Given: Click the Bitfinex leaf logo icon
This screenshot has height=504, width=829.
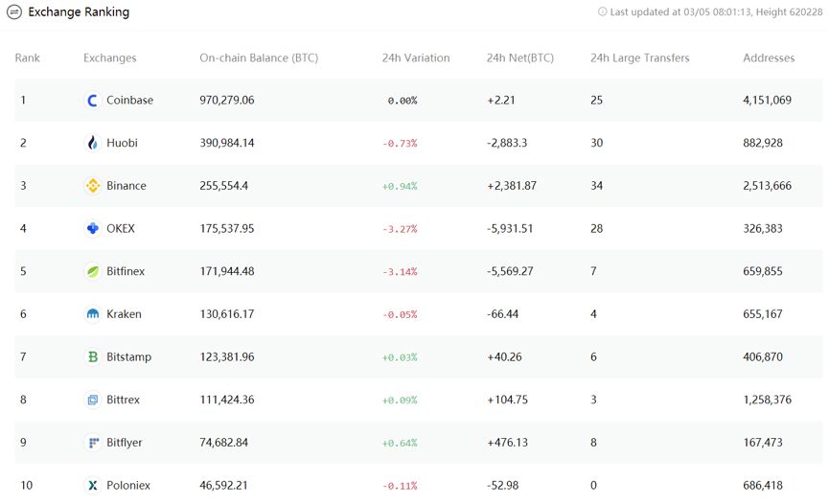Looking at the screenshot, I should pos(93,271).
